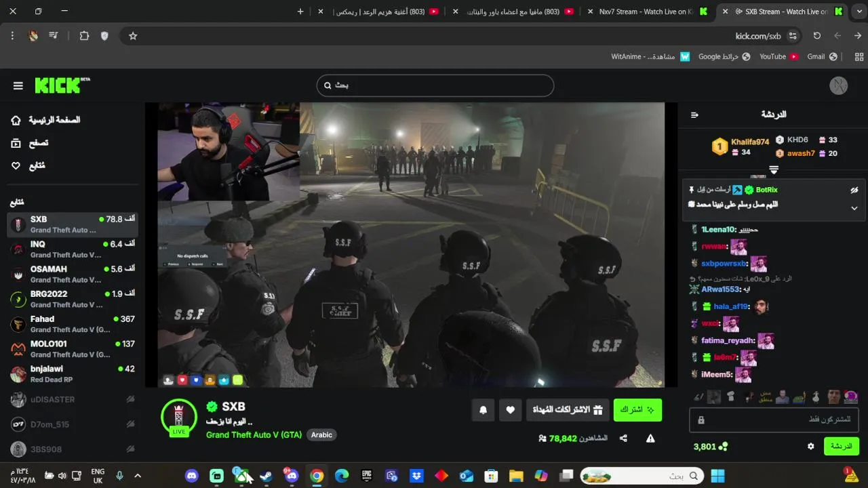The height and width of the screenshot is (488, 868).
Task: Open File Explorer from the taskbar
Action: [x=516, y=476]
